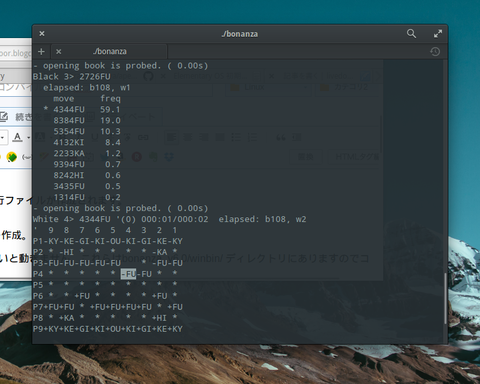Click the move 3435FU row
The image size is (480, 384).
coord(87,186)
